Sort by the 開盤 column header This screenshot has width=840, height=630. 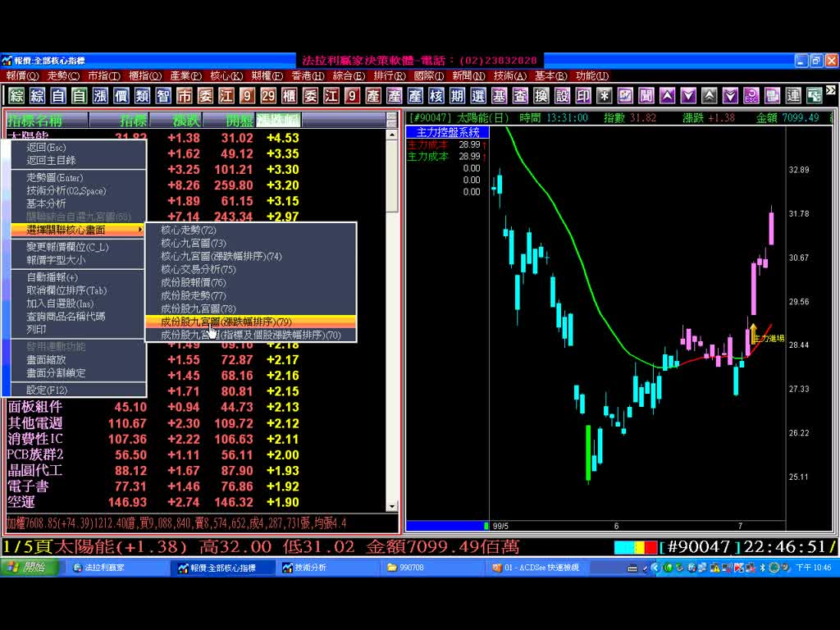point(230,120)
